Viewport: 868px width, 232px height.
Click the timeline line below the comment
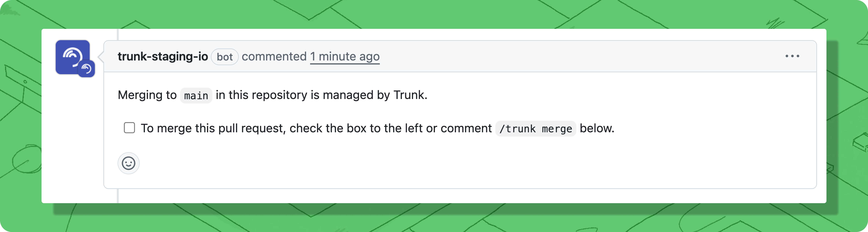(x=118, y=196)
